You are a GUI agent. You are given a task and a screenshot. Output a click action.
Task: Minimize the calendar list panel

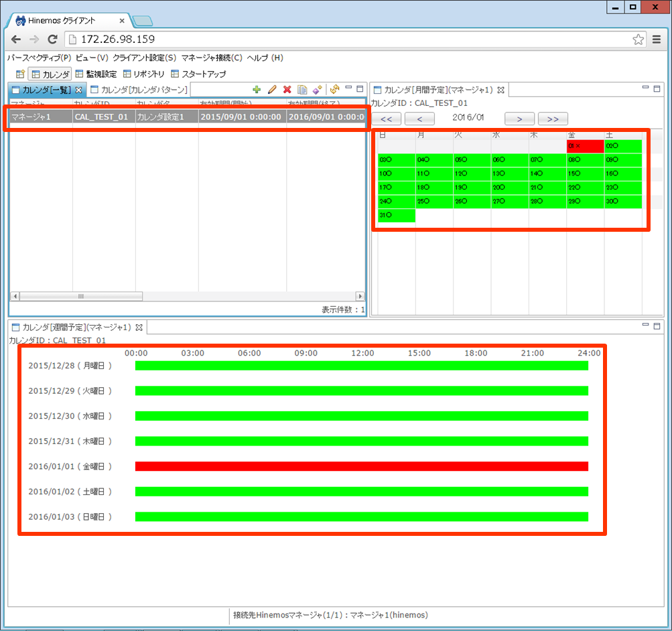348,88
